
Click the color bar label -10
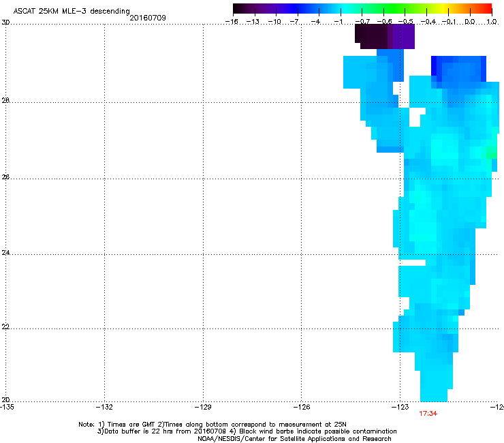click(x=275, y=22)
